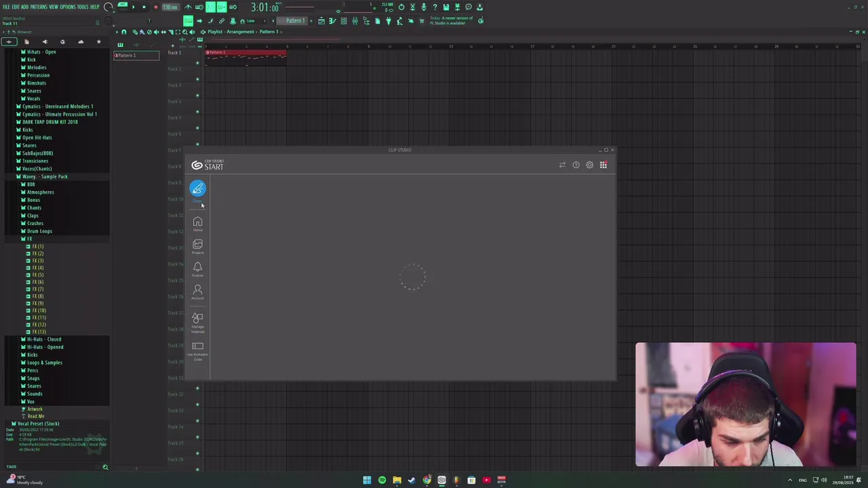Click the newer FL Studio version notice

tap(452, 20)
